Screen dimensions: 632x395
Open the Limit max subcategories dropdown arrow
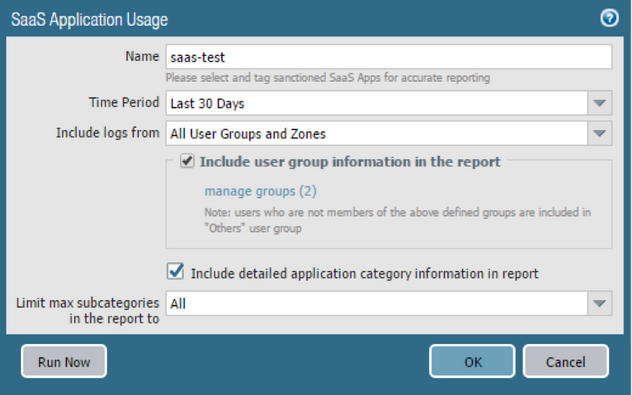pyautogui.click(x=599, y=303)
